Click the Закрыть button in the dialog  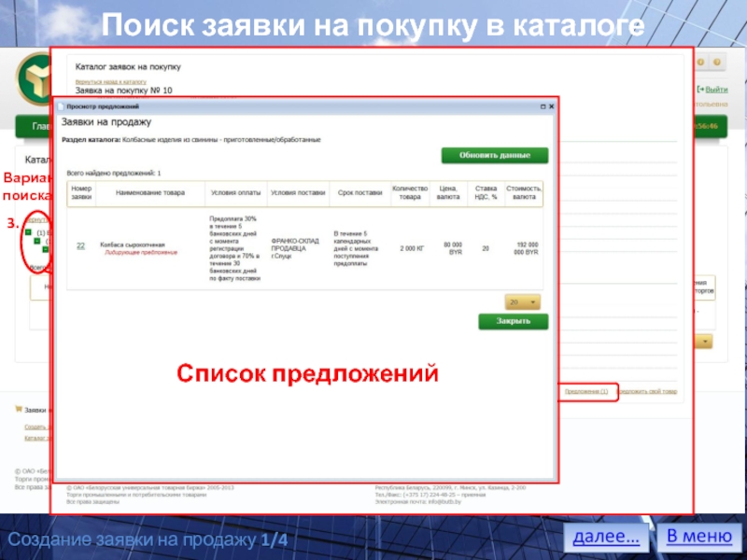(513, 321)
